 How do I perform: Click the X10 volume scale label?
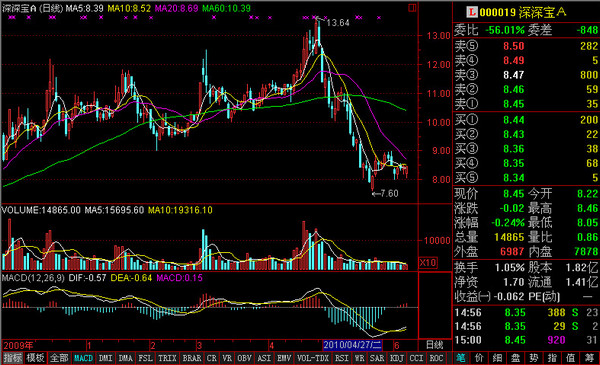[x=428, y=262]
